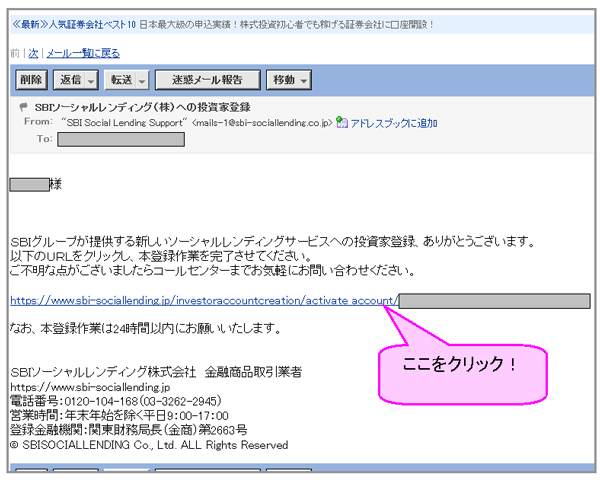Report spam with 迷惑メール報告 button
Screen dimensions: 600x482
pos(207,80)
